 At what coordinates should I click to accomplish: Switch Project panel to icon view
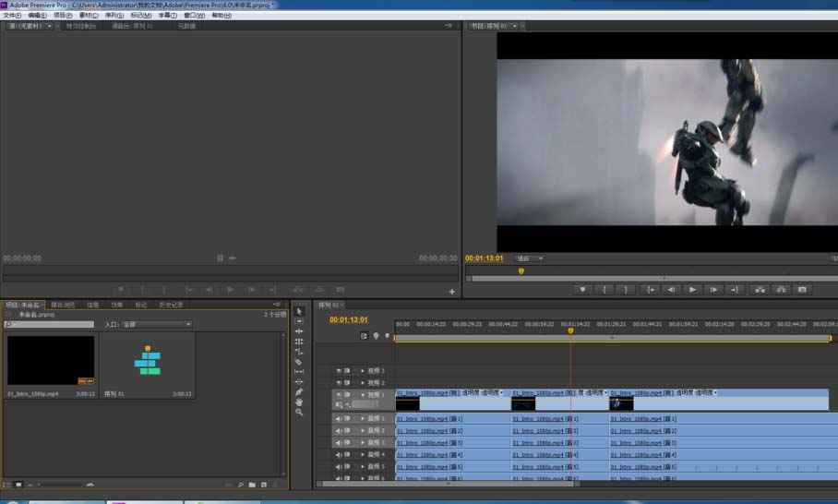(18, 485)
